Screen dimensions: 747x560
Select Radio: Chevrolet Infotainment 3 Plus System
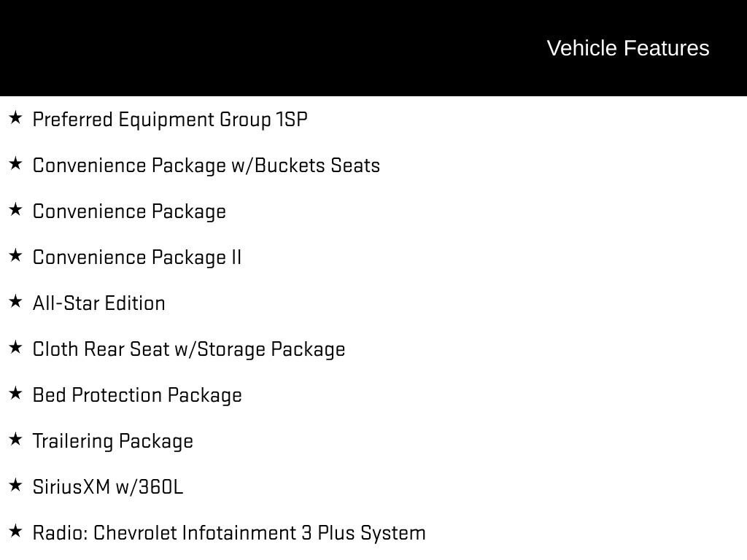[229, 533]
